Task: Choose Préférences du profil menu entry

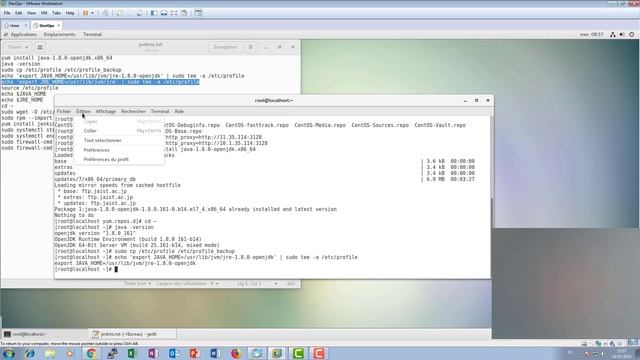Action: 120,160
